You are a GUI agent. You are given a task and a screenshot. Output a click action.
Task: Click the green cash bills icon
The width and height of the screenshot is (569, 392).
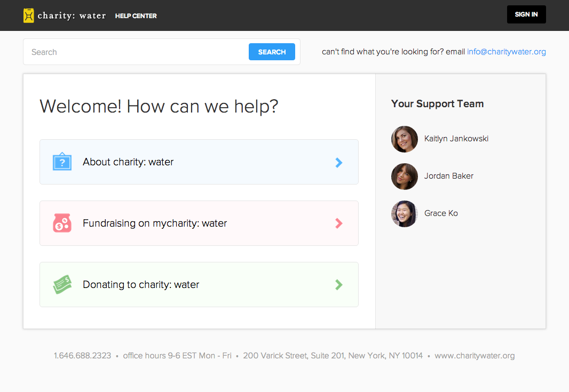click(62, 284)
